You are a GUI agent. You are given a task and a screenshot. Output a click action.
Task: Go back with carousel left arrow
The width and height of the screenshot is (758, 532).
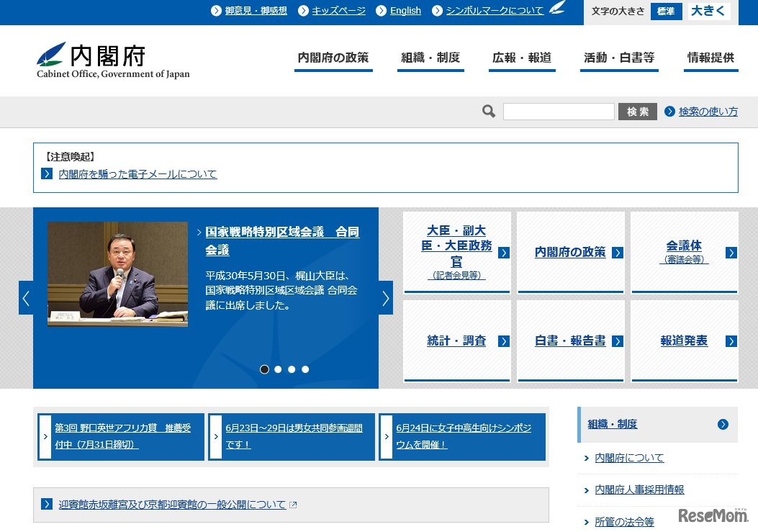[x=27, y=297]
